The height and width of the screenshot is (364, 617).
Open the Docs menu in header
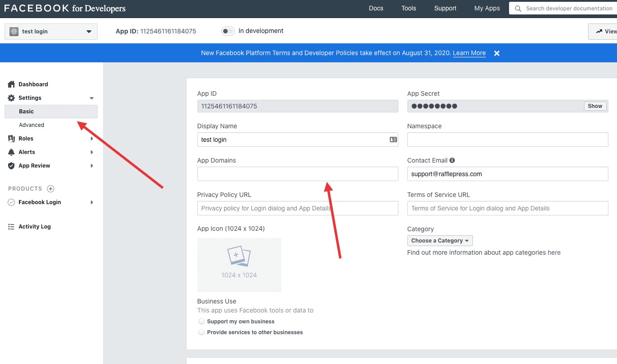[376, 8]
